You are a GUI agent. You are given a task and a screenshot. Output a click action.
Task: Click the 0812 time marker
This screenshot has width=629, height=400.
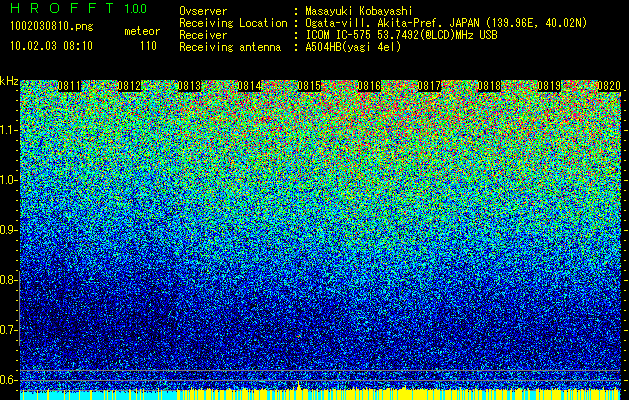pyautogui.click(x=130, y=86)
